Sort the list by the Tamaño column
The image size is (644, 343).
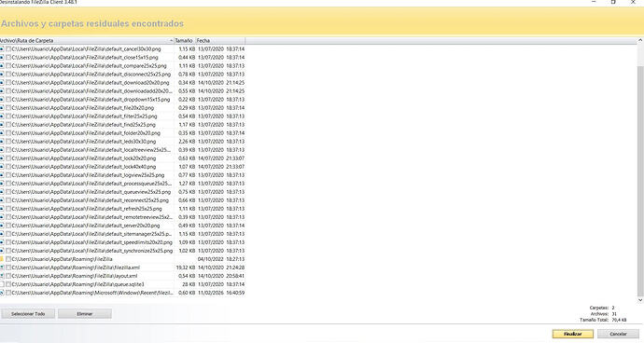pyautogui.click(x=185, y=41)
